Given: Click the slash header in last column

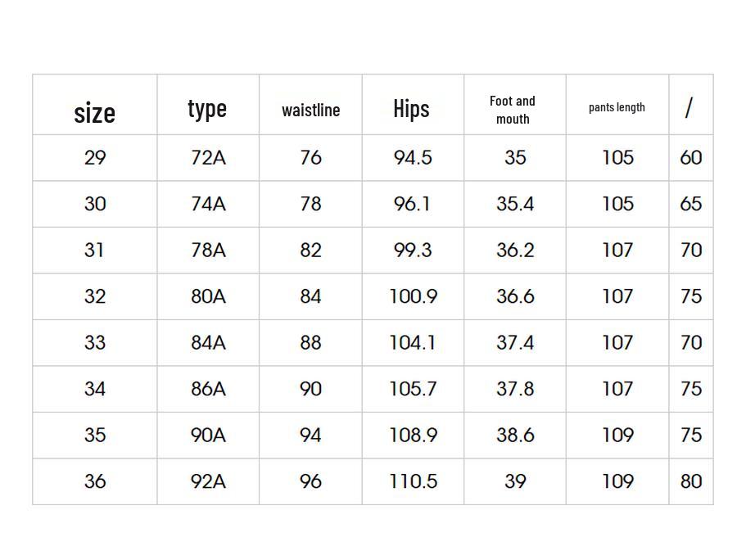Looking at the screenshot, I should pyautogui.click(x=689, y=107).
